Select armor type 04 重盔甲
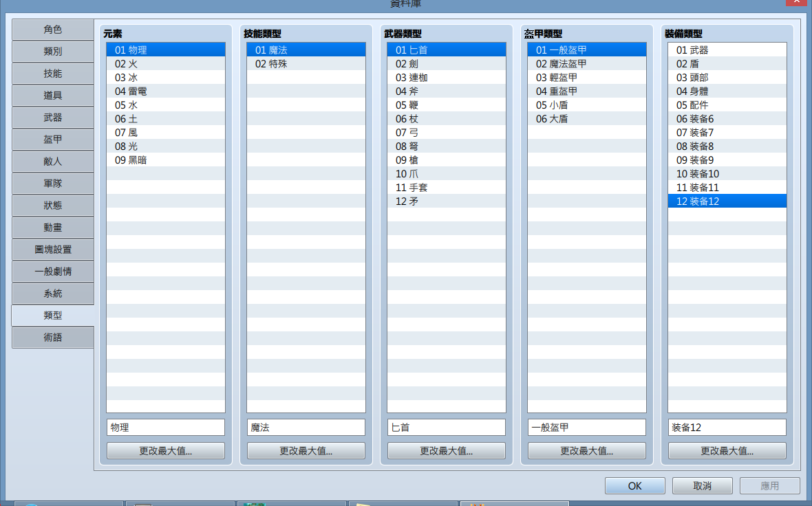The height and width of the screenshot is (506, 812). click(x=587, y=91)
